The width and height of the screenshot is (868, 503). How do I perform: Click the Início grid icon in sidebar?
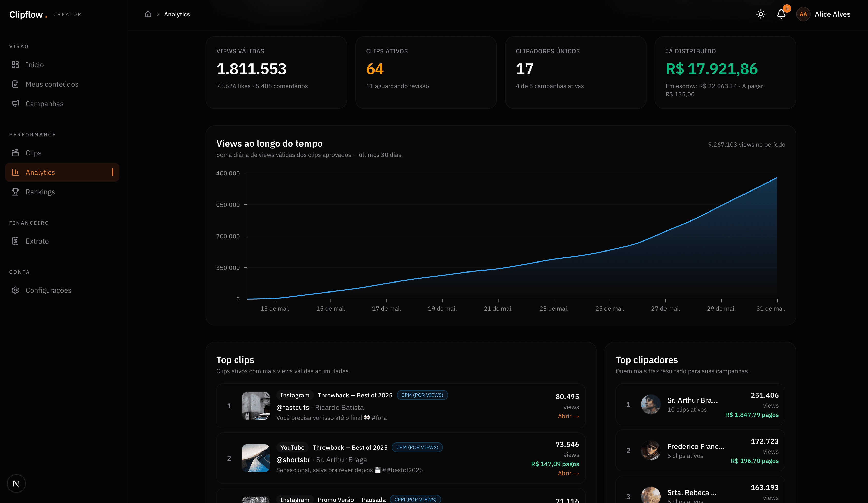[15, 65]
